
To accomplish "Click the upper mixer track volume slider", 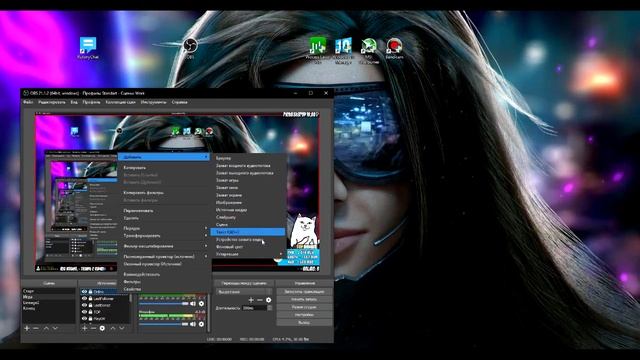I will tap(163, 304).
